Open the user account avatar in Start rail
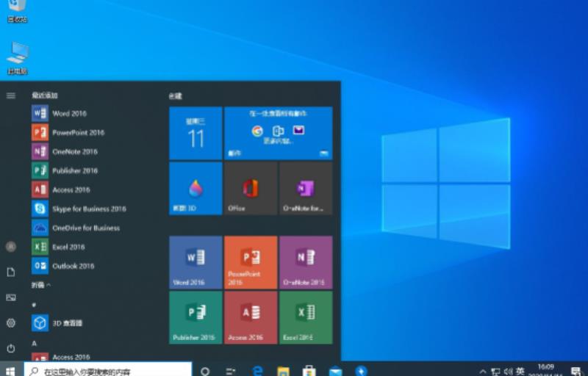This screenshot has width=588, height=376. 11,247
